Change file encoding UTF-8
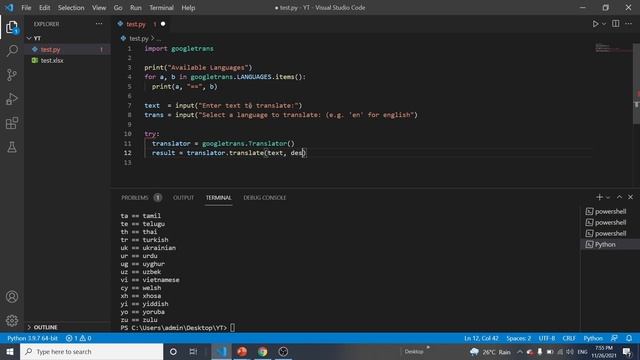The width and height of the screenshot is (640, 360). pyautogui.click(x=547, y=338)
